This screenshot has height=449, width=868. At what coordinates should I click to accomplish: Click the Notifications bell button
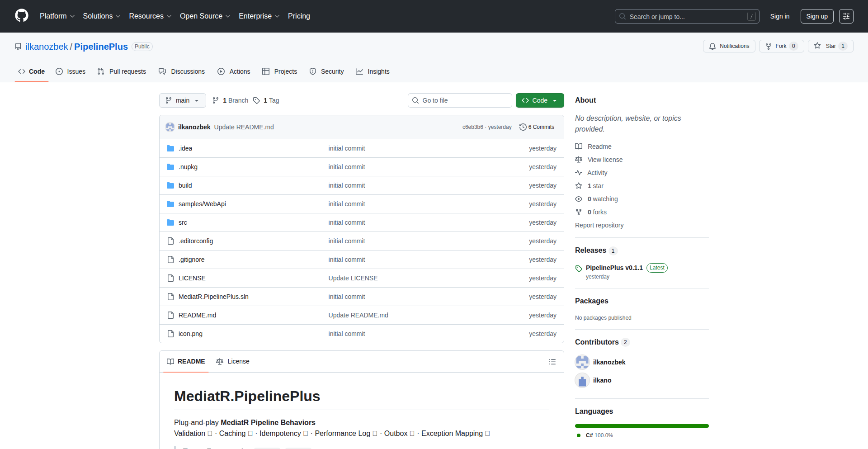[x=729, y=46]
